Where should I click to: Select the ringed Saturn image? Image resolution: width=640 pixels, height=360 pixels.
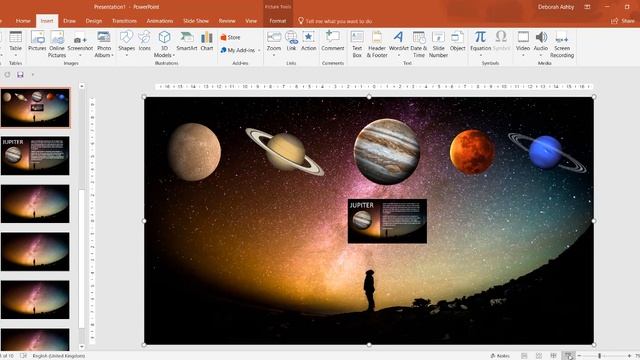285,152
